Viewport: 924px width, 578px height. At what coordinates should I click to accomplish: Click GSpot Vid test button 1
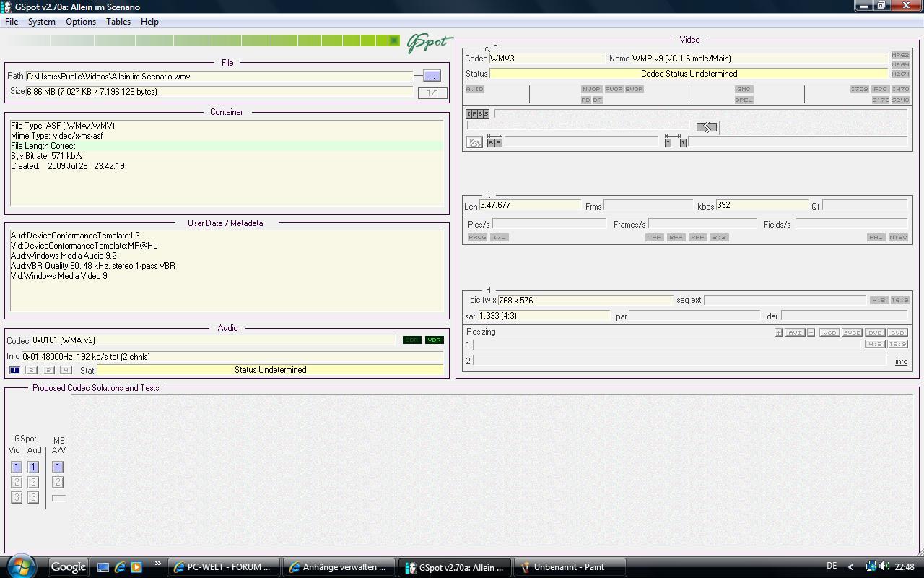(x=16, y=467)
